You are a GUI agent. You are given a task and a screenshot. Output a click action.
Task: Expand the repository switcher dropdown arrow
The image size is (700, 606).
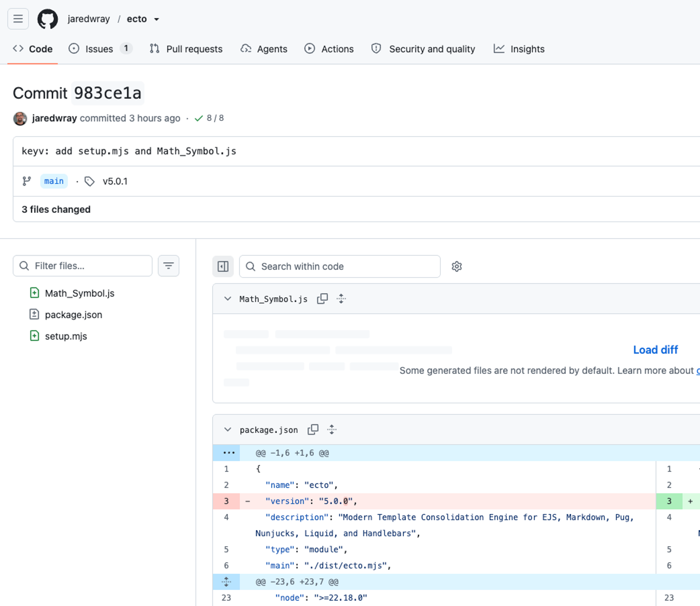pyautogui.click(x=156, y=19)
